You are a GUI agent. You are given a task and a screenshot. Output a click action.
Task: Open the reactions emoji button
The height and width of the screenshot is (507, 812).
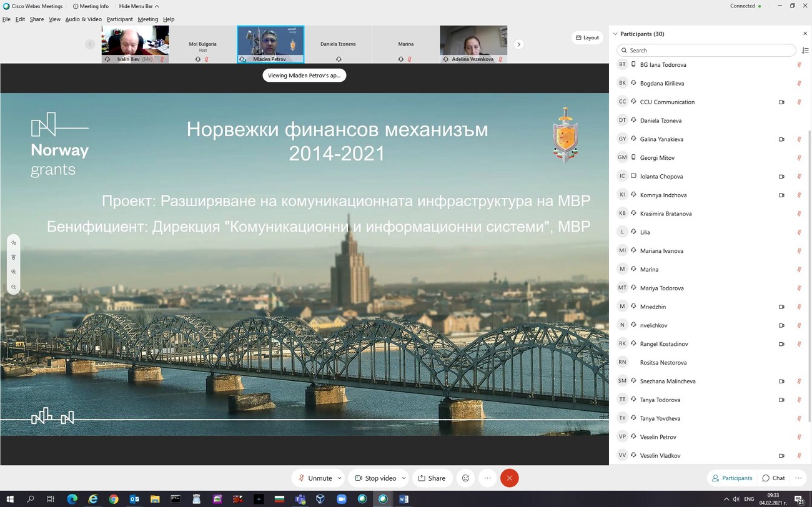[465, 478]
